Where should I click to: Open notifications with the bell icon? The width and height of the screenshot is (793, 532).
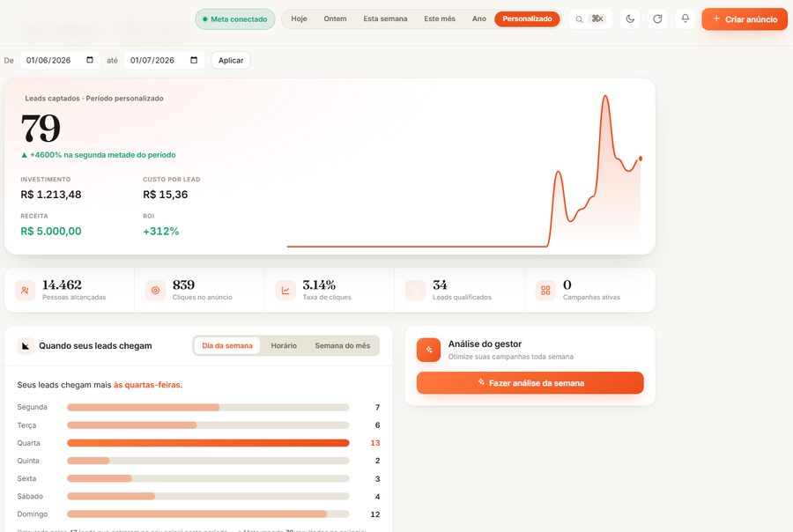pyautogui.click(x=686, y=18)
